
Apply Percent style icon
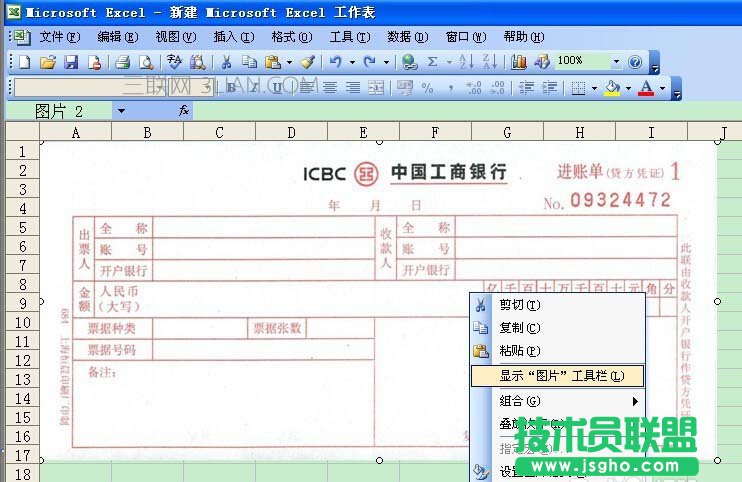(427, 88)
